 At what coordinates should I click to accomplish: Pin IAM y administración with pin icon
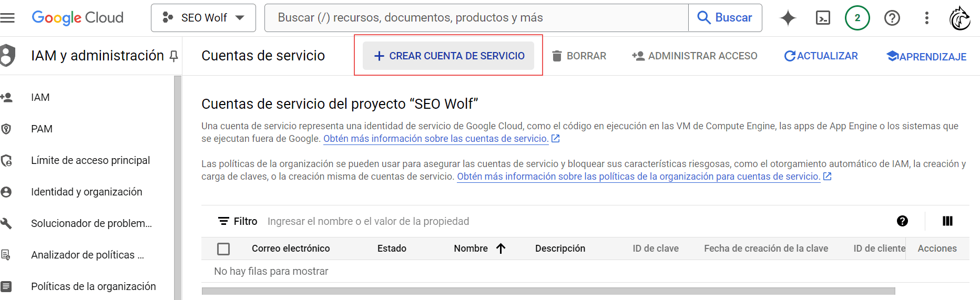click(x=174, y=56)
